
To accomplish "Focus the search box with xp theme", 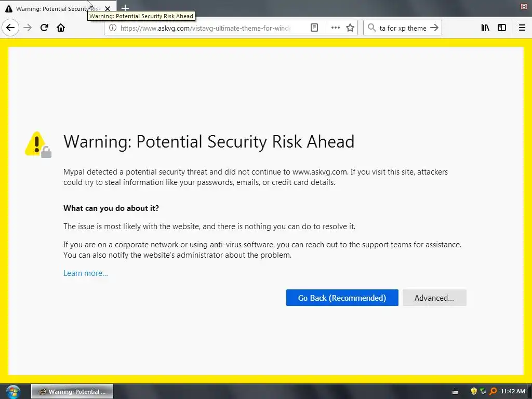I will coord(403,28).
